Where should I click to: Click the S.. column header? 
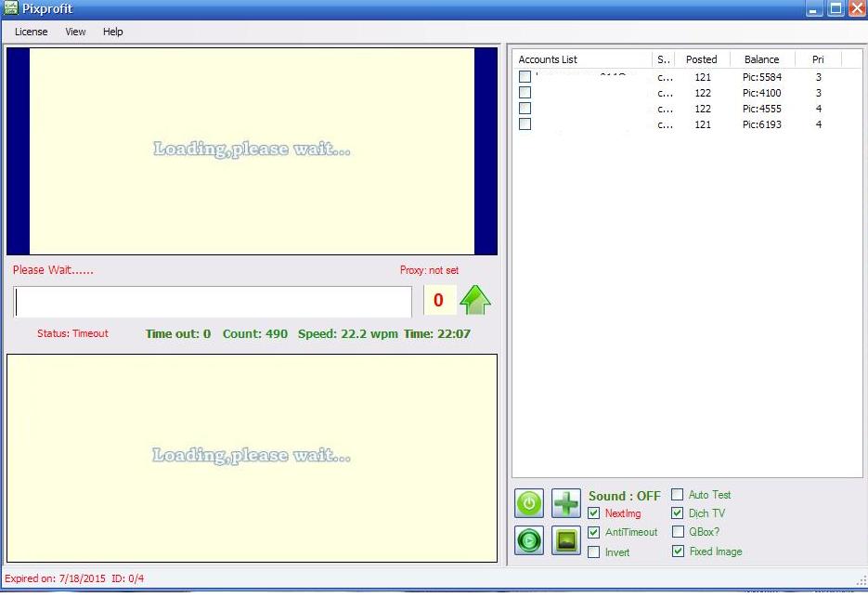[663, 59]
